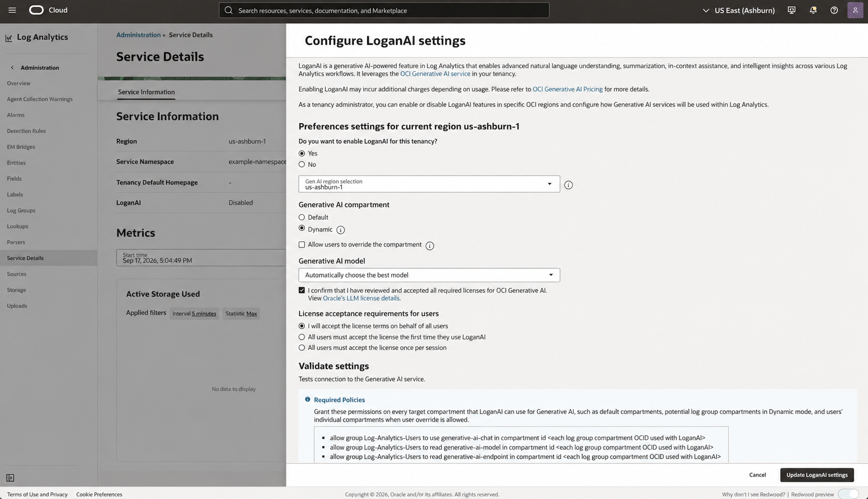Viewport: 868px width, 499px height.
Task: Click the LoganAI Disabled status value
Action: [x=240, y=203]
